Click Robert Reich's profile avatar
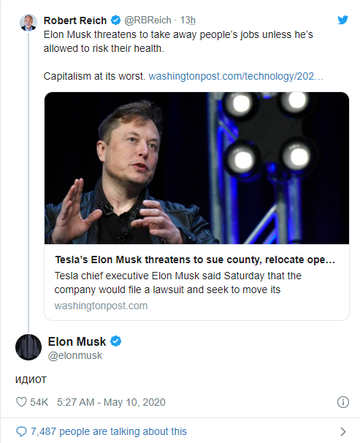The image size is (360, 443). click(x=28, y=23)
